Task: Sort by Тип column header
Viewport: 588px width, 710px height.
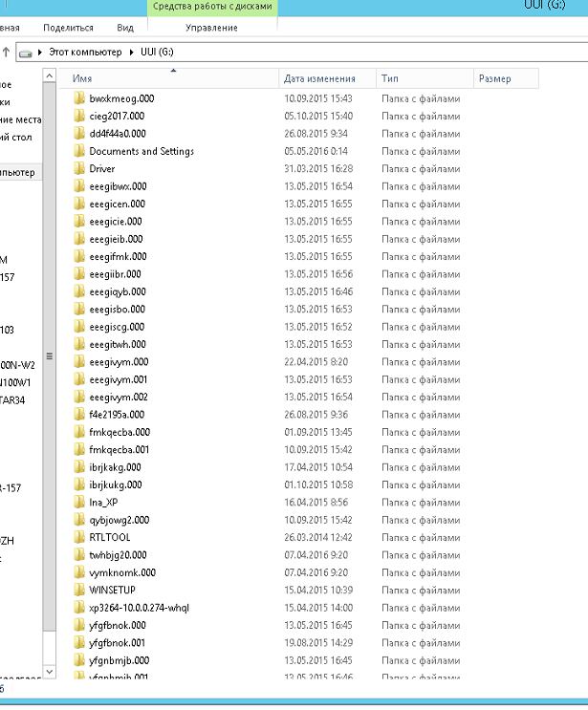Action: pos(389,78)
